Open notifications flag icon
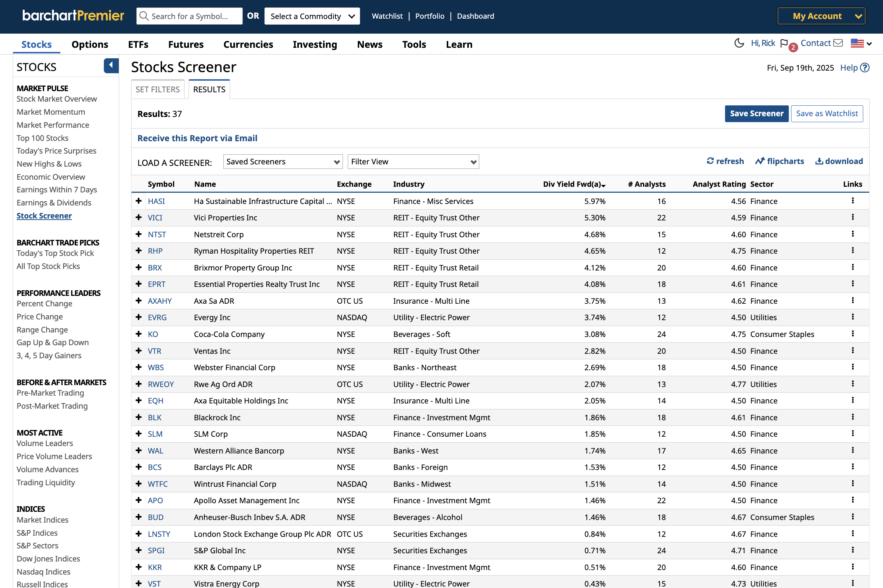883x588 pixels. (784, 43)
